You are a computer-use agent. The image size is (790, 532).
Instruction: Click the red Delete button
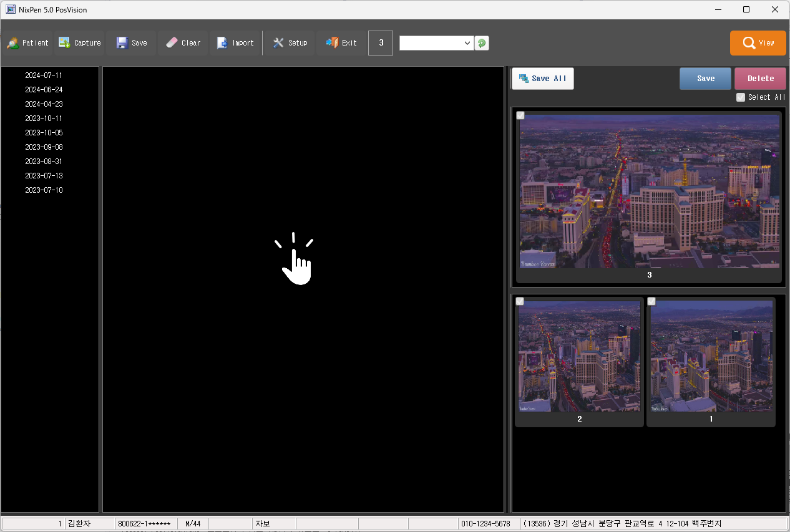point(760,79)
